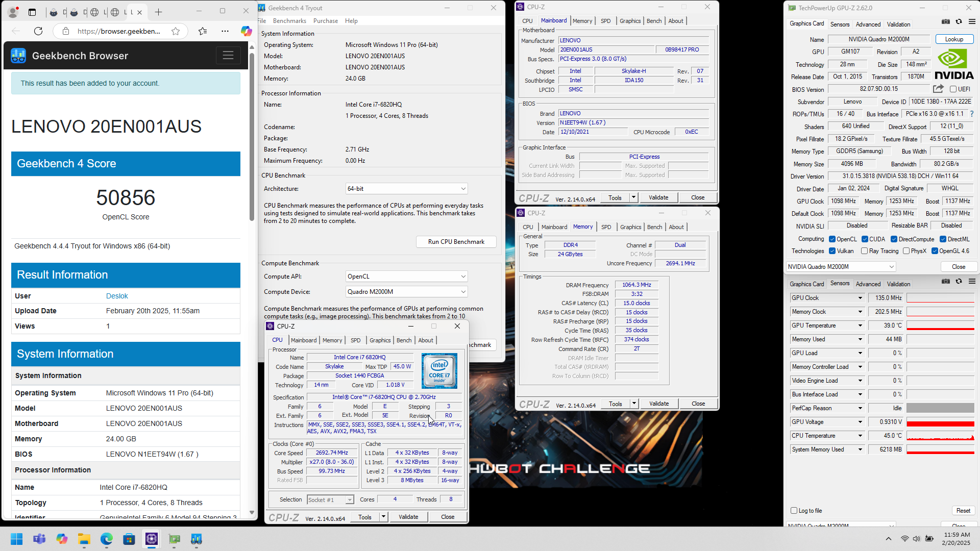Viewport: 980px width, 551px height.
Task: Open Geekbench from the taskbar
Action: click(197, 539)
